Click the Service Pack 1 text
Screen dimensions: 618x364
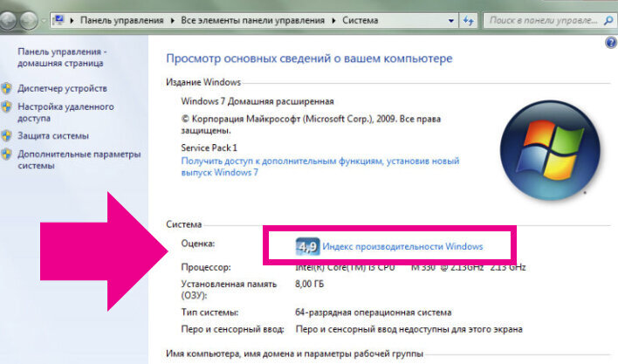[x=209, y=148]
